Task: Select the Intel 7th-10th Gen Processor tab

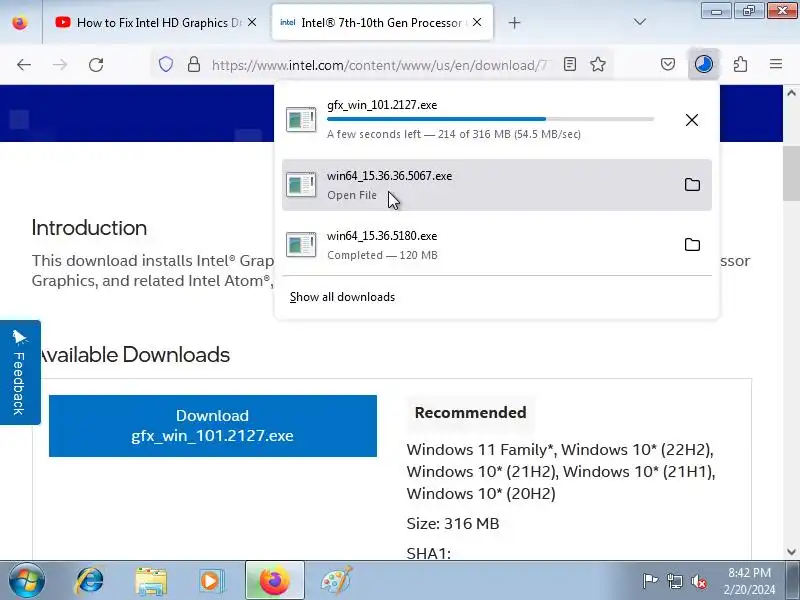Action: pos(382,22)
